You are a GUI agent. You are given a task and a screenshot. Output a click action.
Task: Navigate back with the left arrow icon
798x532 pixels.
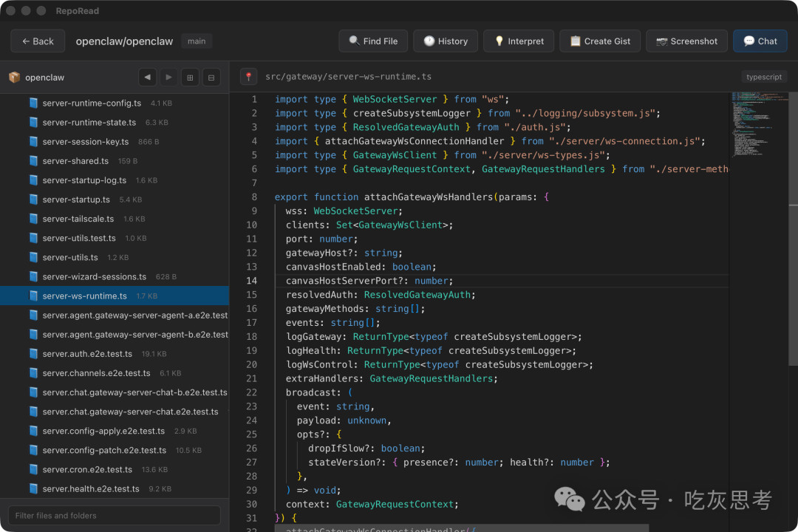coord(148,78)
